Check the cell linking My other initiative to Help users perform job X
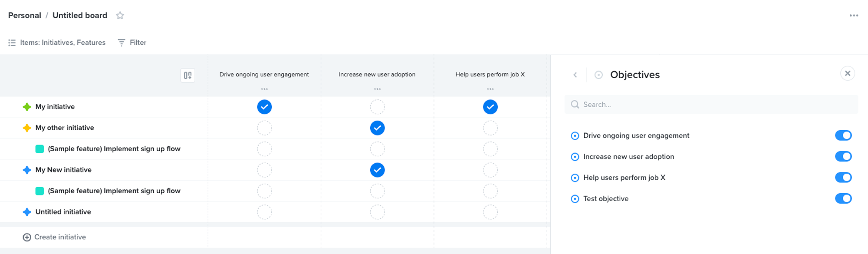Screen dimensions: 868x254 point(490,128)
